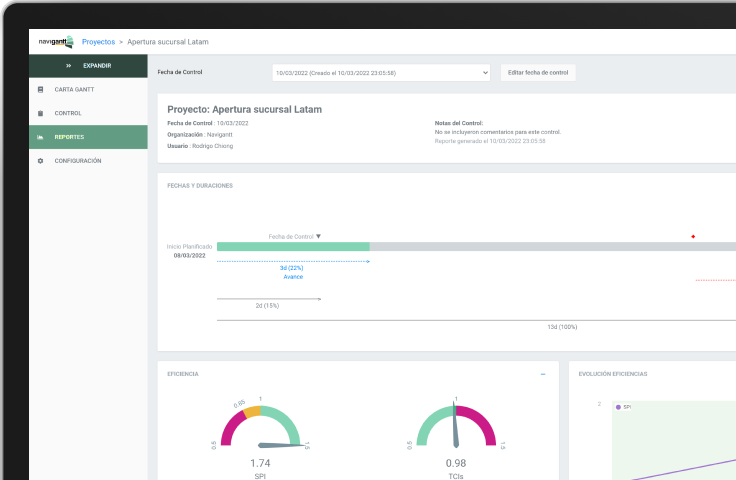Click the Navigantt logo
This screenshot has height=480, width=736.
(x=56, y=42)
